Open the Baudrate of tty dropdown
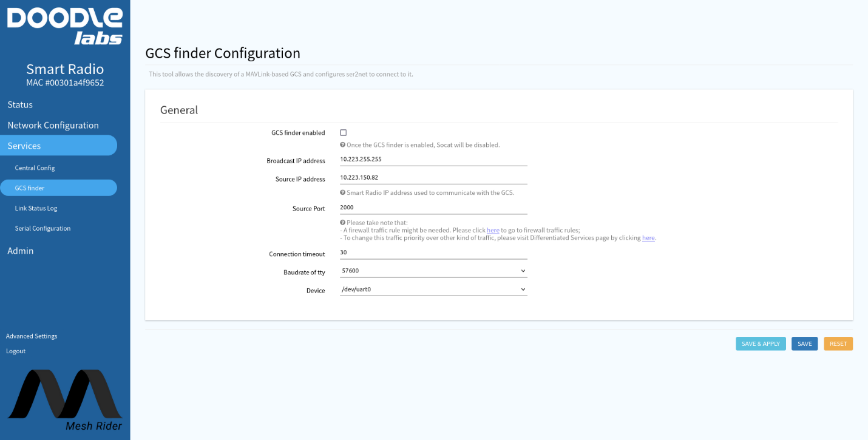The height and width of the screenshot is (440, 868). click(433, 269)
